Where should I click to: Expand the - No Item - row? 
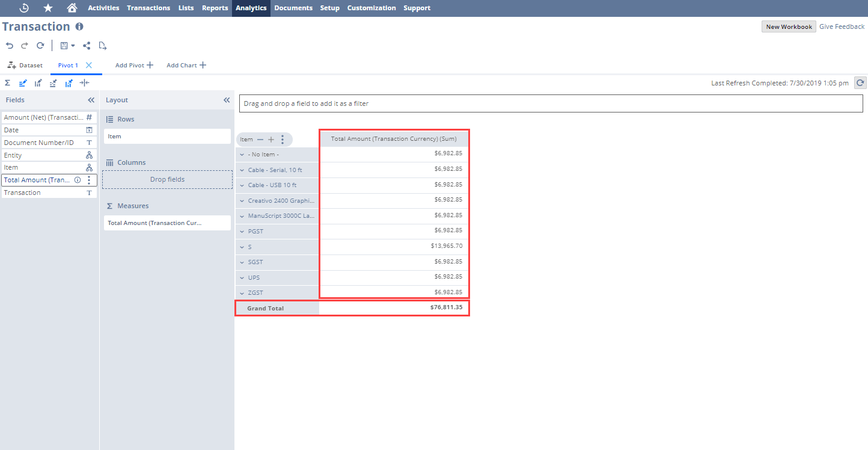pyautogui.click(x=242, y=155)
